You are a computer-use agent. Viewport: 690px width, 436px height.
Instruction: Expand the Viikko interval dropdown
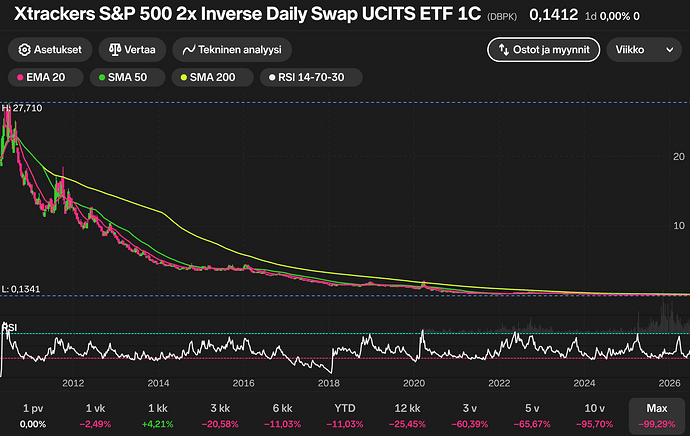point(644,50)
